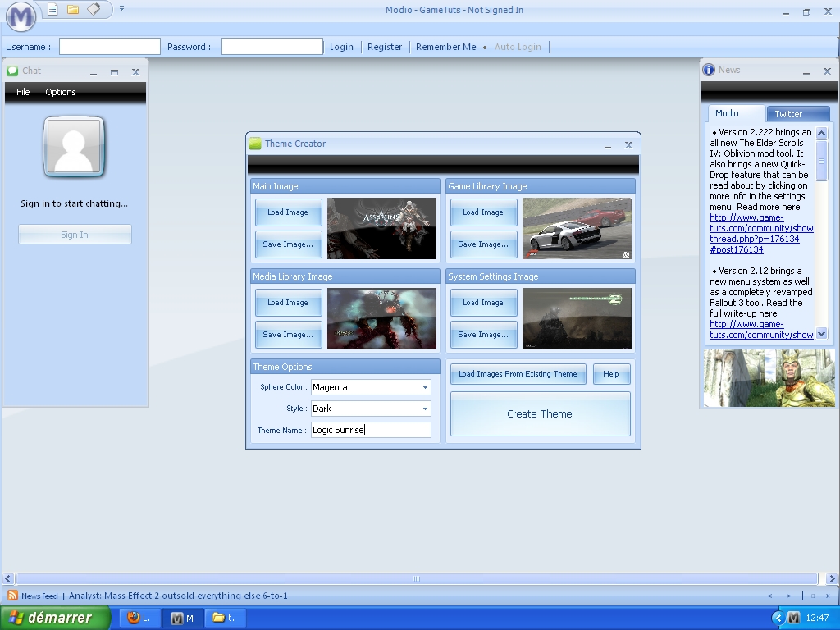Toggle the Remember Me option

tap(445, 47)
